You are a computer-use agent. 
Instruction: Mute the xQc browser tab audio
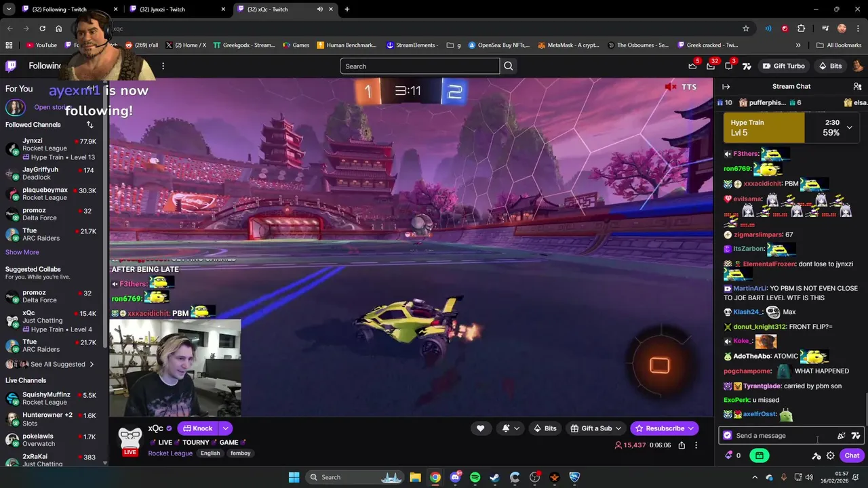320,9
